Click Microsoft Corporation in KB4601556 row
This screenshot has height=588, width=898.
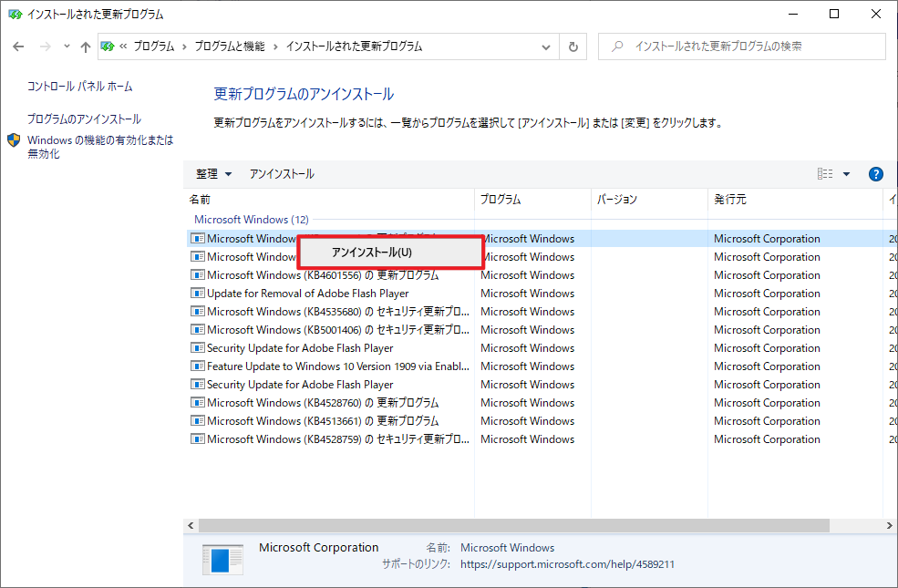pos(767,274)
